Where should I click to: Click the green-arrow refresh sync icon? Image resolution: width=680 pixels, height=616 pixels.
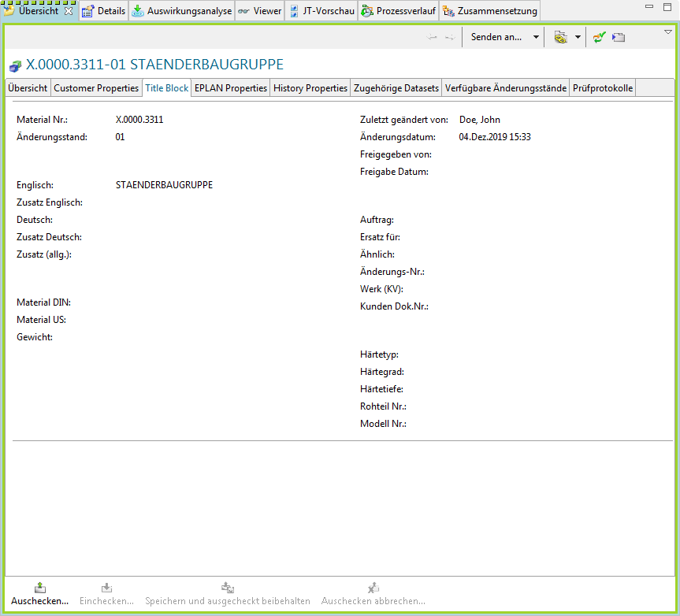click(600, 37)
